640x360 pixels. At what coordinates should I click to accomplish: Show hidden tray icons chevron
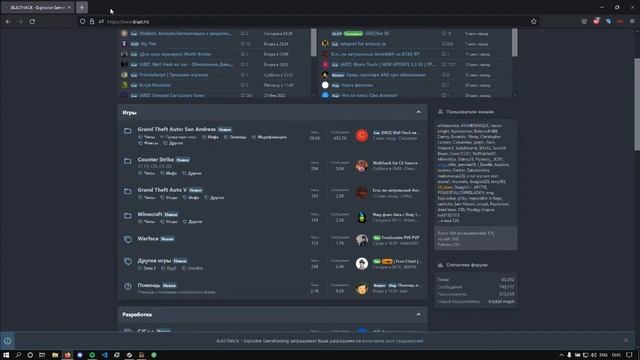click(x=561, y=355)
